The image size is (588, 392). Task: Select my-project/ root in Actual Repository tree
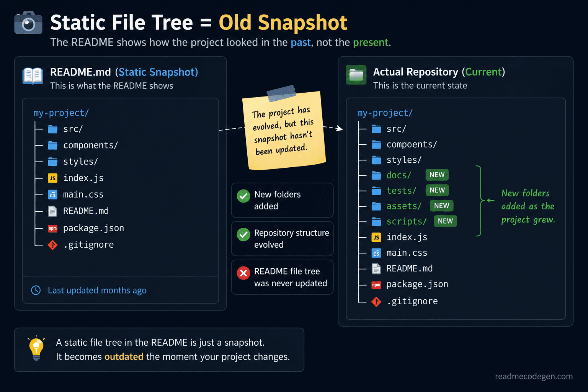(x=385, y=113)
